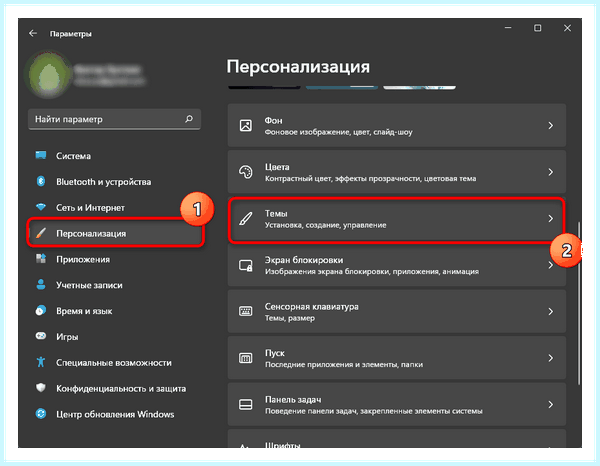Click the Система monitor icon
600x466 pixels.
[x=41, y=155]
